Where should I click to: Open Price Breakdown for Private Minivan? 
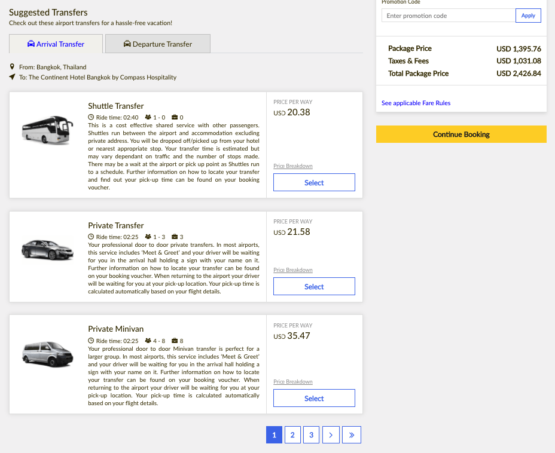pos(293,382)
